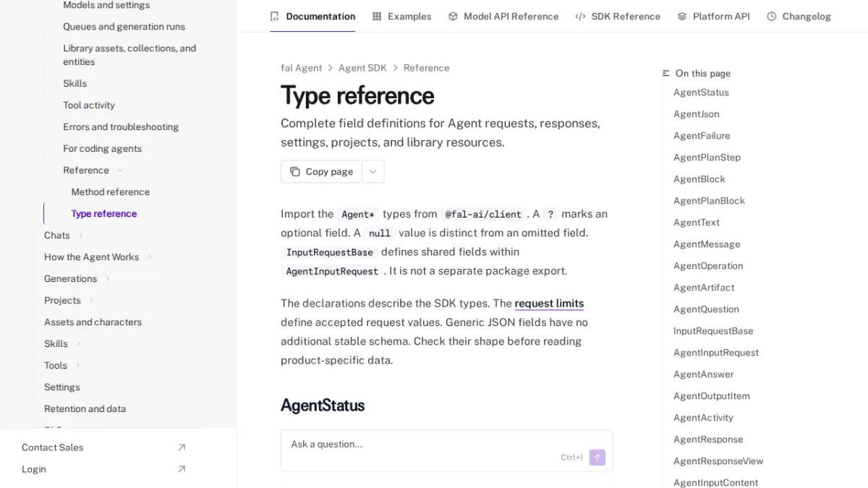The width and height of the screenshot is (868, 488).
Task: Click the Model API Reference cube icon
Action: 453,16
